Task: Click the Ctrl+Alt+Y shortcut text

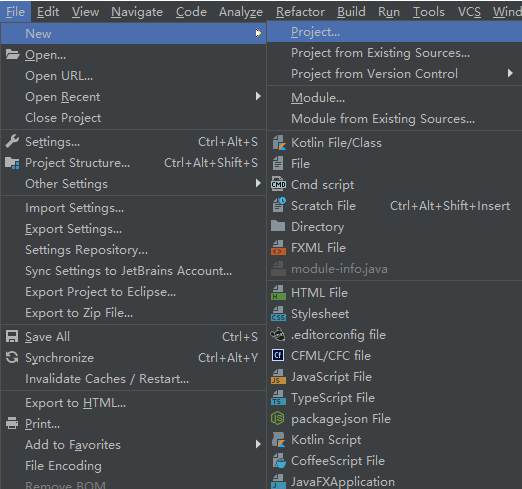Action: point(228,358)
